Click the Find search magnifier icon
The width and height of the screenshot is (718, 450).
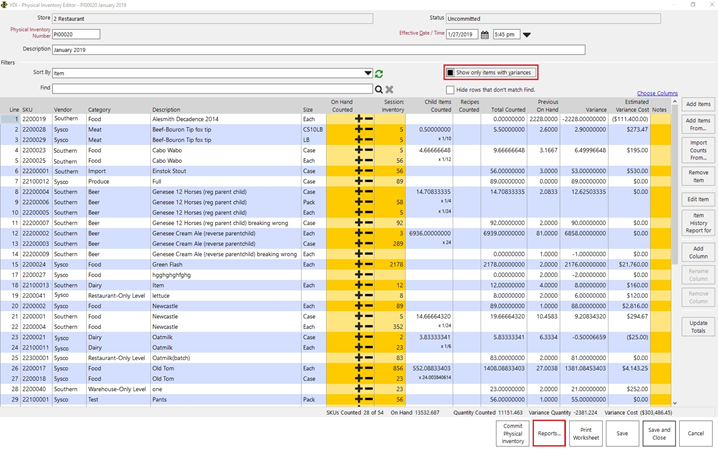click(x=379, y=89)
